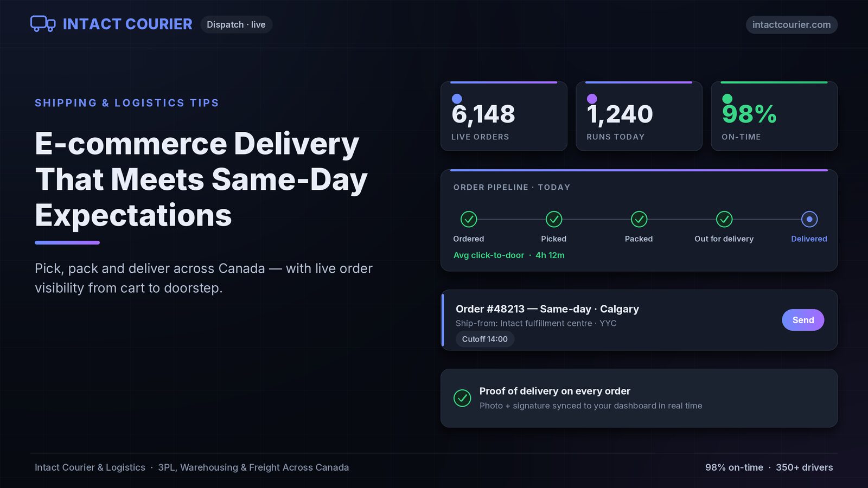Click the Packed step checkmark
Screen dimensions: 868x488
639,219
